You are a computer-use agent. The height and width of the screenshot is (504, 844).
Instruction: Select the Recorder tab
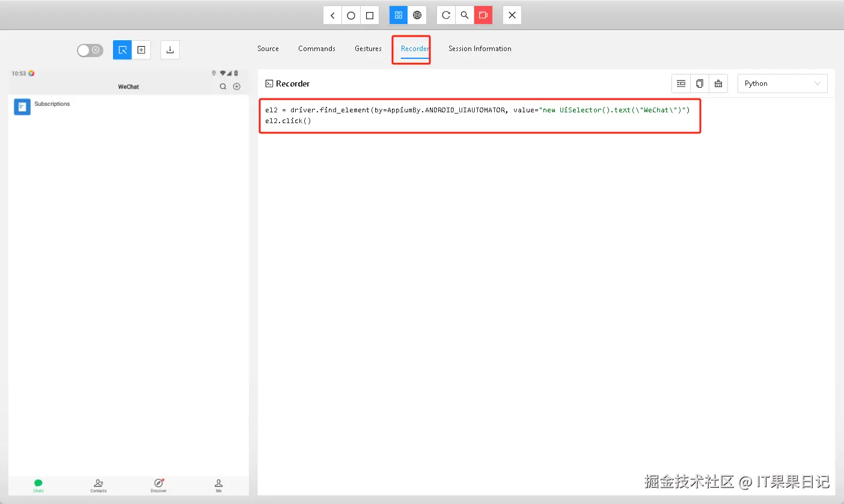415,49
